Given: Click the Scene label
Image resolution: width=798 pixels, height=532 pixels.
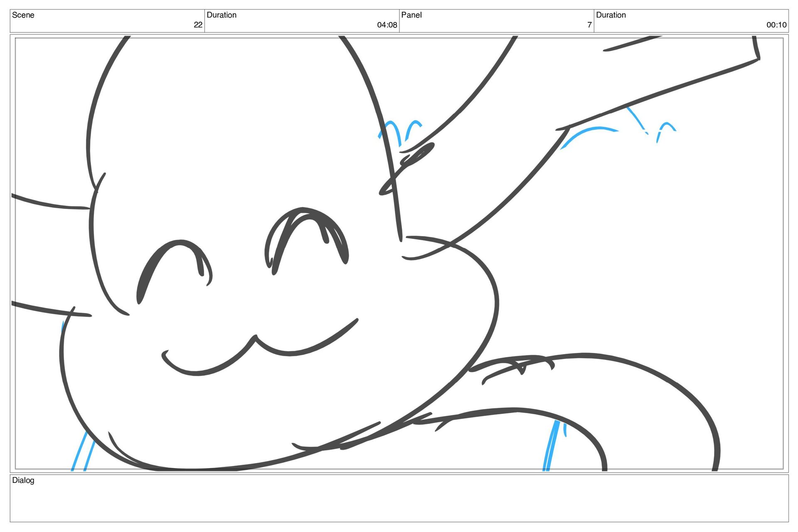Looking at the screenshot, I should tap(23, 15).
